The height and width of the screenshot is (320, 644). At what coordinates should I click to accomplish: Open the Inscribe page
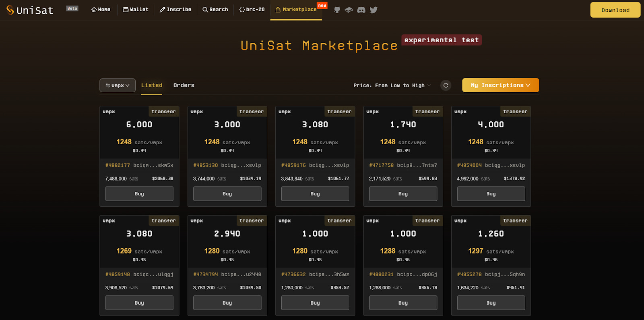[175, 10]
